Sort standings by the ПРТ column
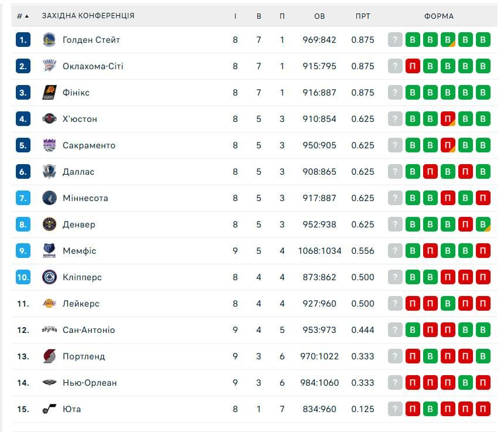 pos(363,16)
